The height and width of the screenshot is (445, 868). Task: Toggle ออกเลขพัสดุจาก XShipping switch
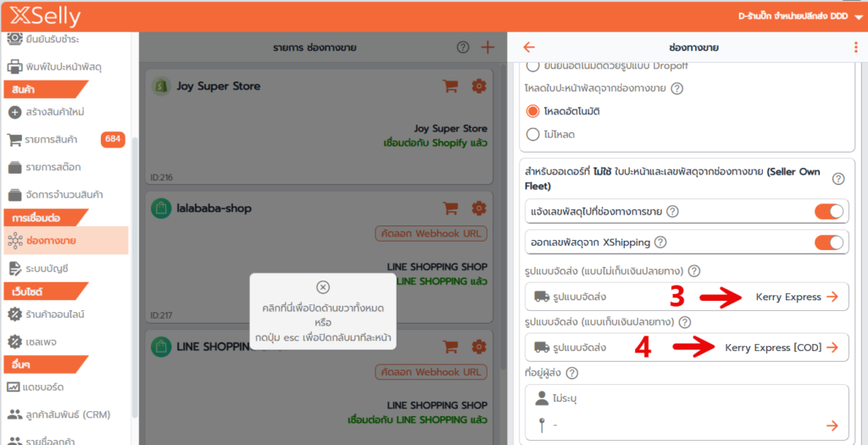(x=828, y=242)
